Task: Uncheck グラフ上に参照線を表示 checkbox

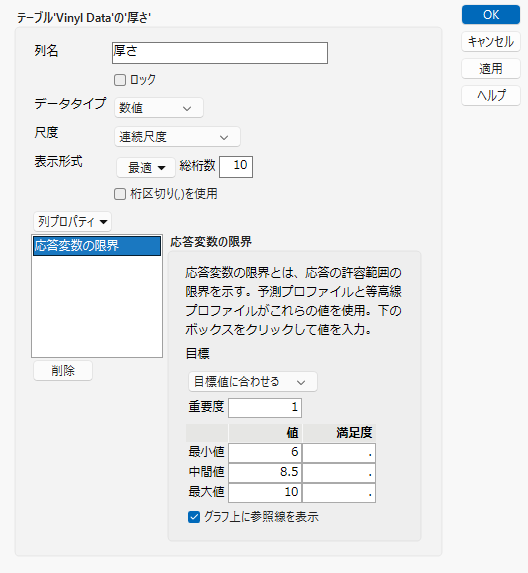Action: coord(194,517)
